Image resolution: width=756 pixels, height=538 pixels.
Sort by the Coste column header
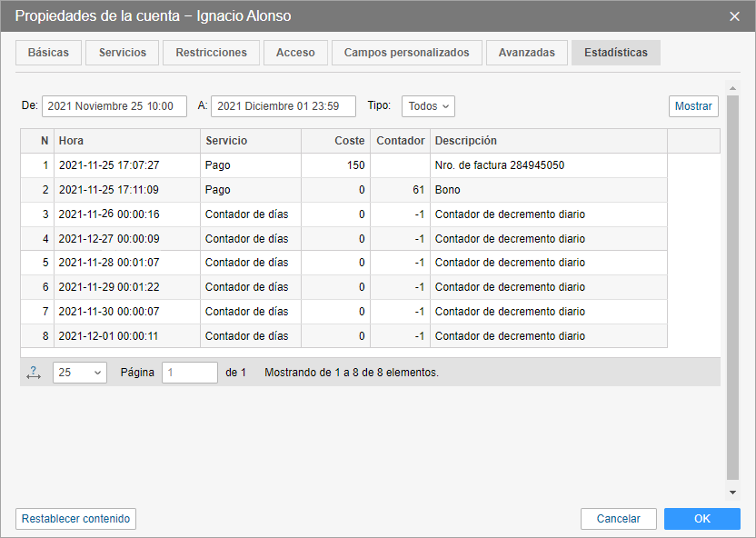pyautogui.click(x=335, y=141)
